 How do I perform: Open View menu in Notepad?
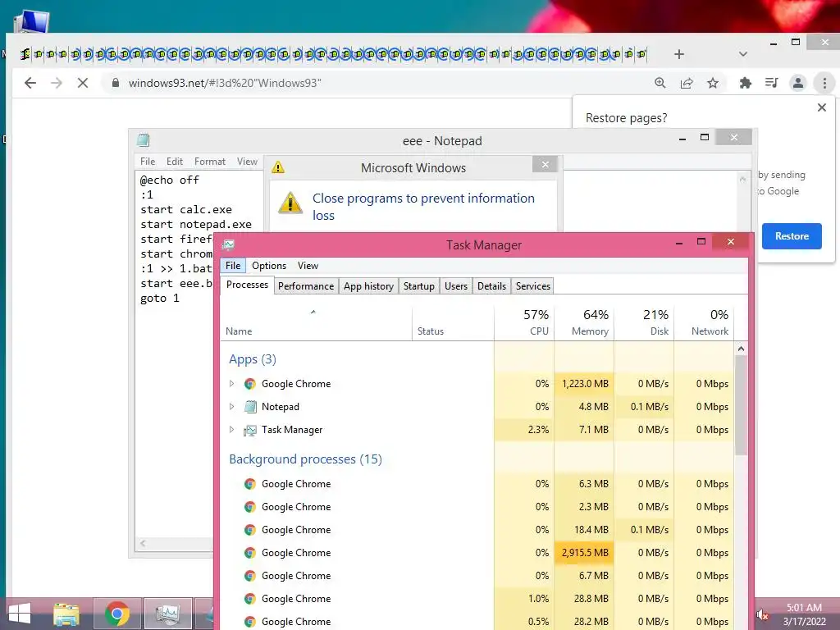tap(247, 162)
